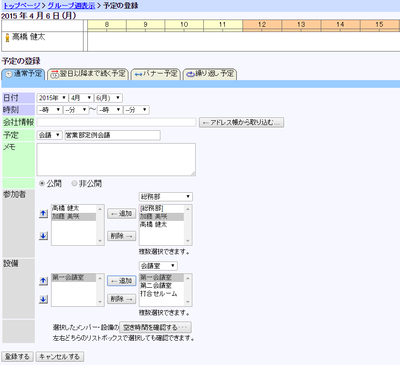The image size is (400, 365).
Task: Select 加藤 美咲 in selected participants list
Action: coord(74,216)
